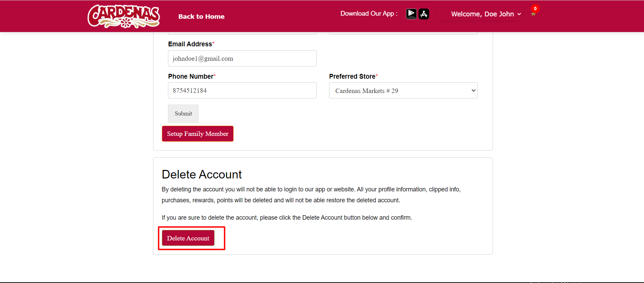Click the Preferred Store label
The image size is (644, 283).
pos(353,76)
